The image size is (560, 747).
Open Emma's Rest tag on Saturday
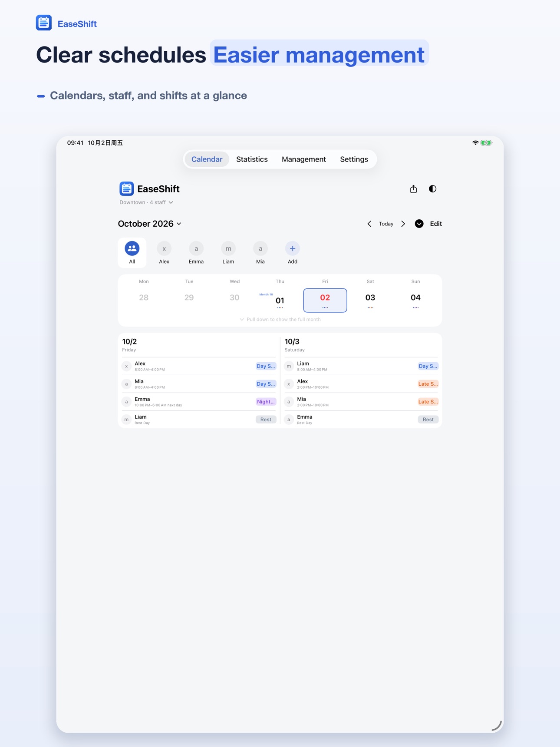[x=428, y=420]
